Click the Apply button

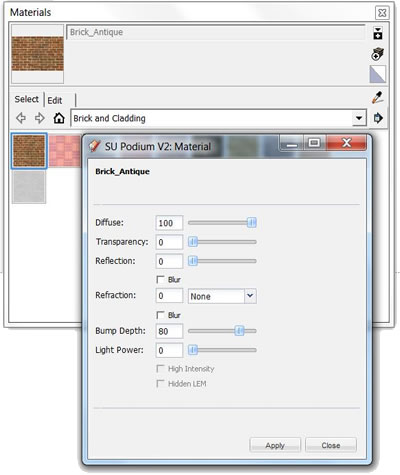coord(275,445)
